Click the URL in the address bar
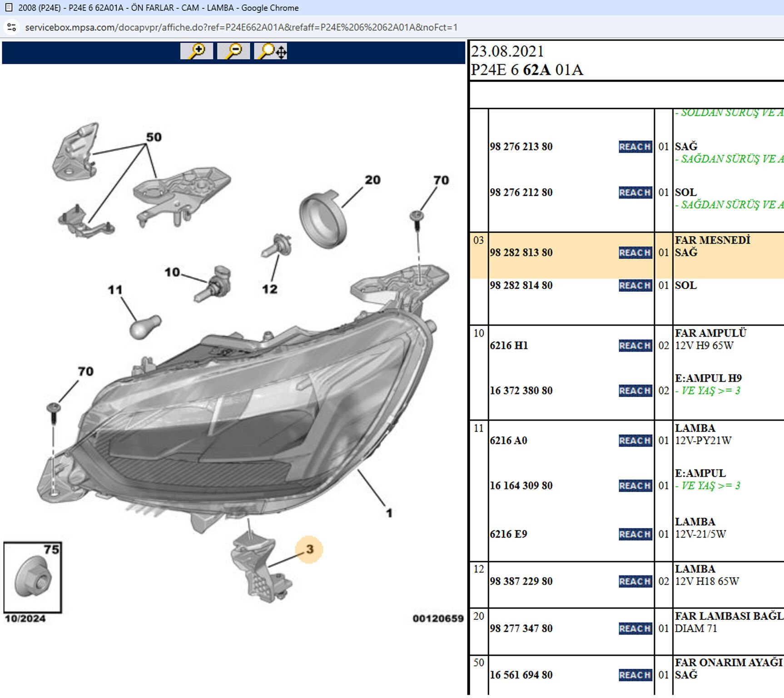784x698 pixels. coord(241,27)
